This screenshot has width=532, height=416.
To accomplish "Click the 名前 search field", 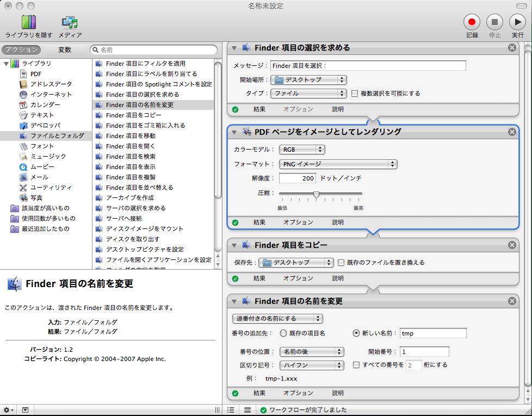I will tap(154, 50).
